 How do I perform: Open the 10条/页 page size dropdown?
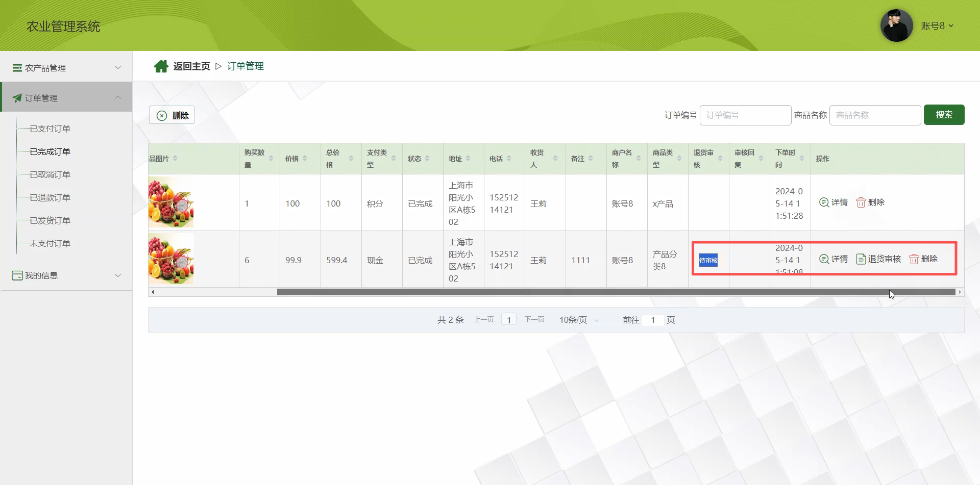(579, 320)
